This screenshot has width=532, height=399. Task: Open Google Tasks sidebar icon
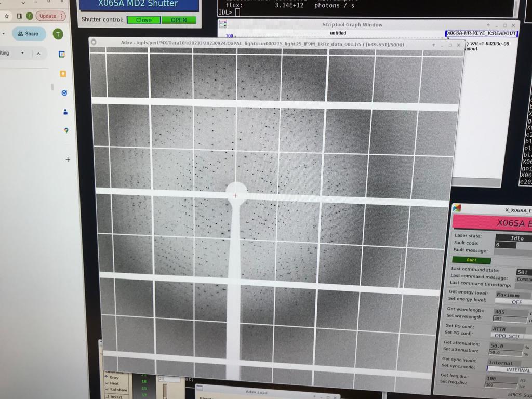pos(64,93)
